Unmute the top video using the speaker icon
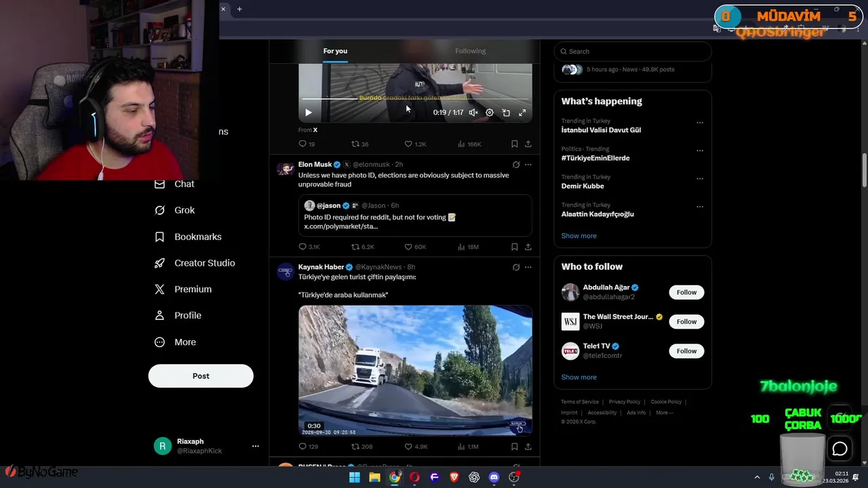This screenshot has width=868, height=488. (473, 113)
